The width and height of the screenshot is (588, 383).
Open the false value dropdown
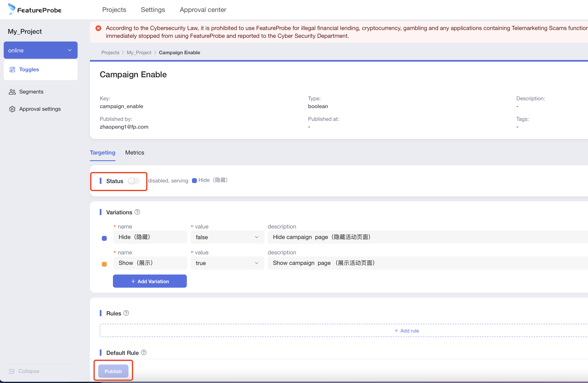[227, 237]
